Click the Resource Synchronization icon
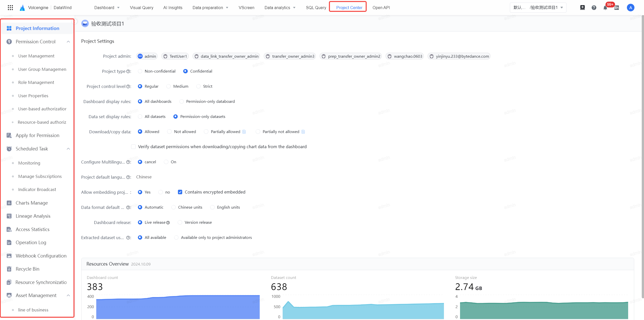 tap(9, 282)
